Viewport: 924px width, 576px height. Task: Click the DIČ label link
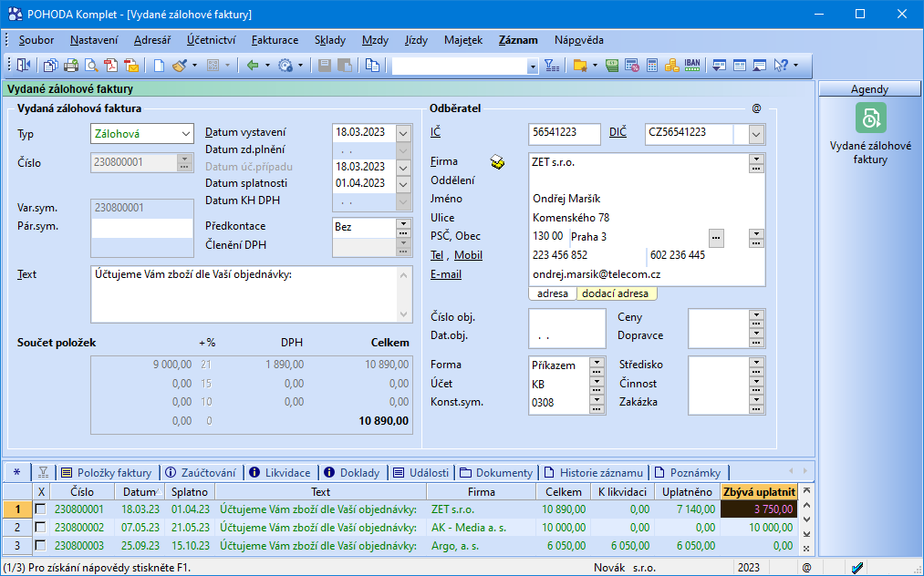[618, 132]
